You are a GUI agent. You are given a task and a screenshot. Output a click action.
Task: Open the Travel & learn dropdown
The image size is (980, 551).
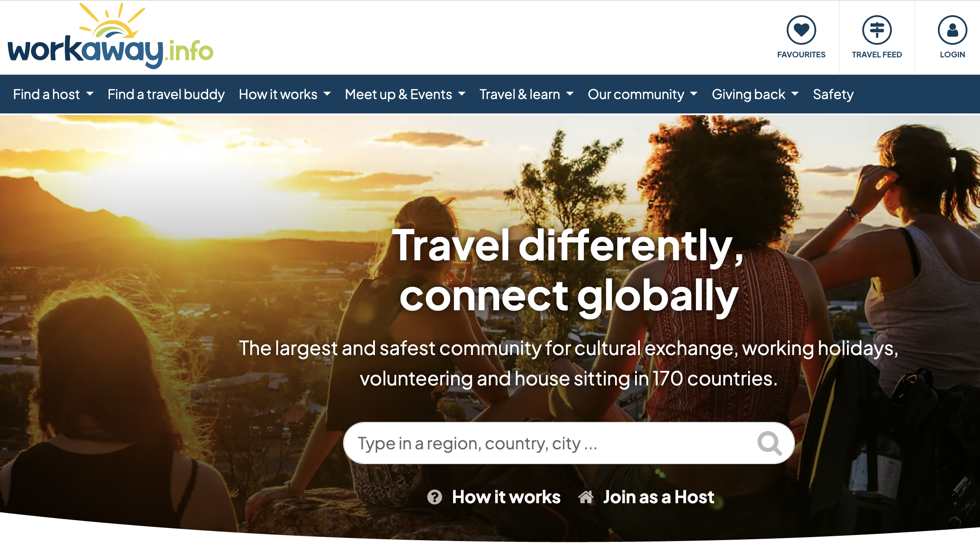[526, 94]
